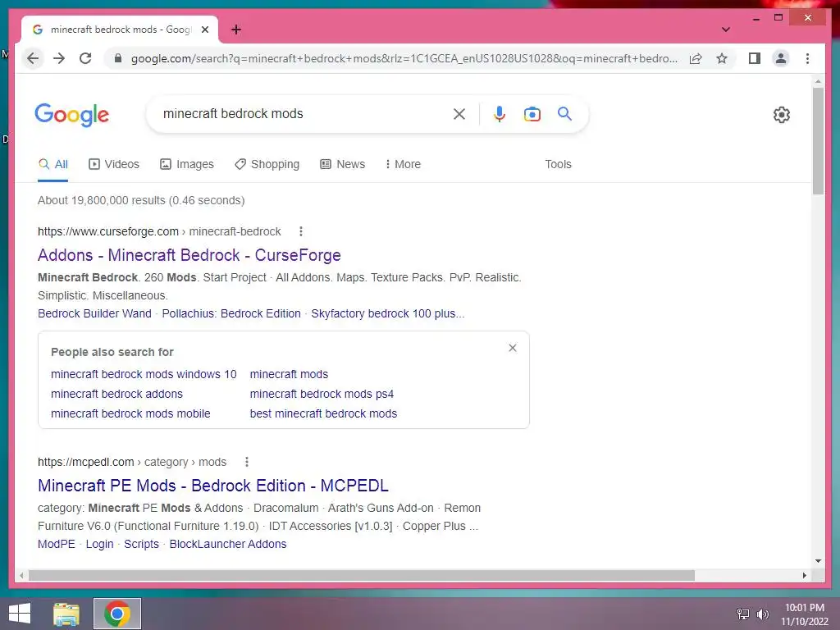Open the BlockLauncher Addons sitelink
The height and width of the screenshot is (630, 840).
[x=228, y=544]
